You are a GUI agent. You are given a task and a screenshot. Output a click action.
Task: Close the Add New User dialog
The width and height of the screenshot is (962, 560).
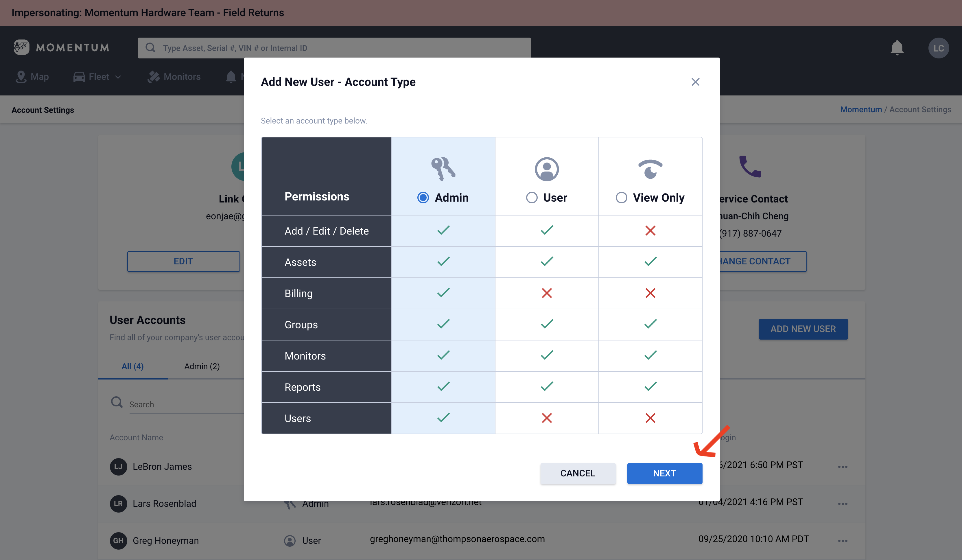(695, 82)
